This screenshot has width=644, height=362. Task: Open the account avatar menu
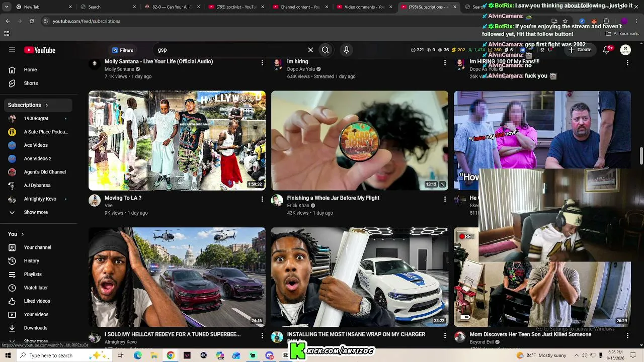point(625,50)
